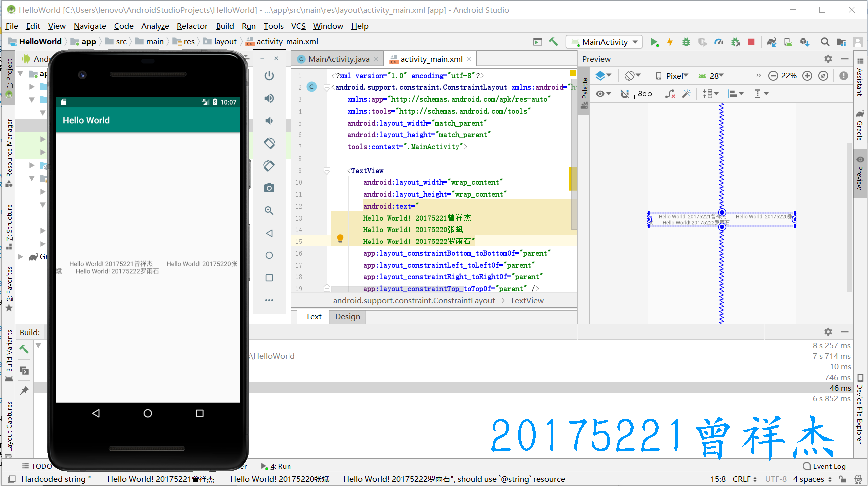The width and height of the screenshot is (868, 486).
Task: Collapse the TextView code fold on line 9
Action: 327,171
